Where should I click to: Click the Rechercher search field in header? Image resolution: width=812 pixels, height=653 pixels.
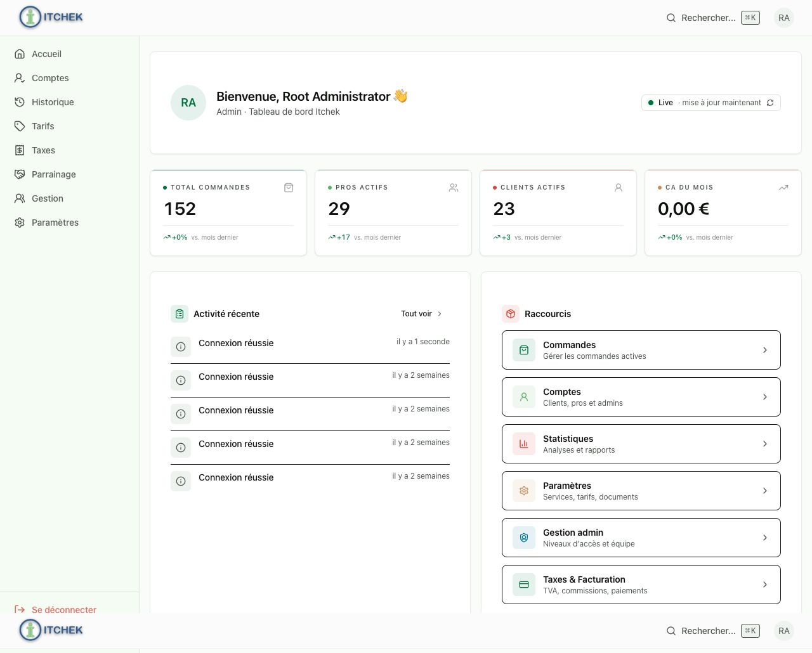pyautogui.click(x=712, y=18)
